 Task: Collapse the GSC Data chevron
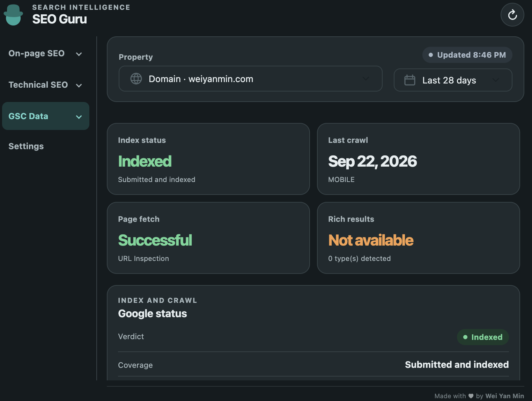pos(79,117)
